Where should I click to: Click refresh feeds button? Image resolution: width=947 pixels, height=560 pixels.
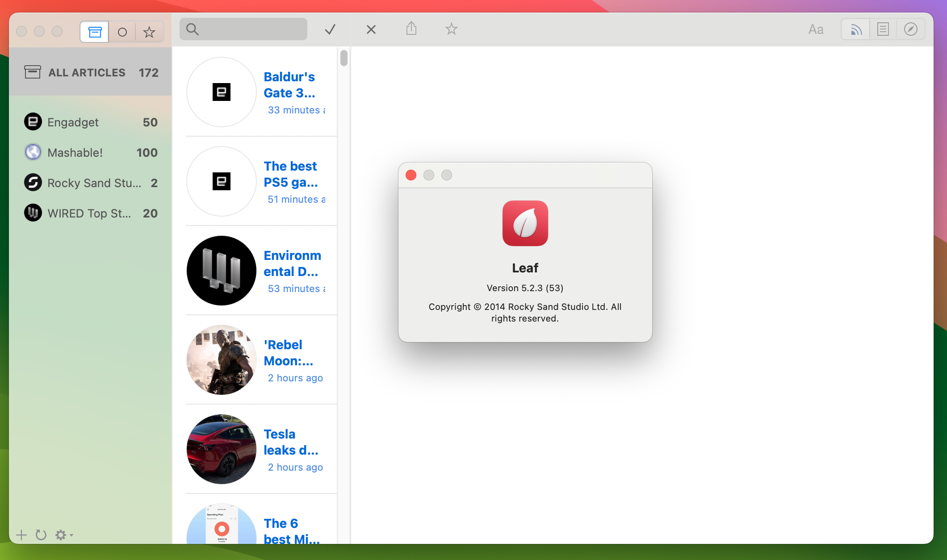pos(41,534)
